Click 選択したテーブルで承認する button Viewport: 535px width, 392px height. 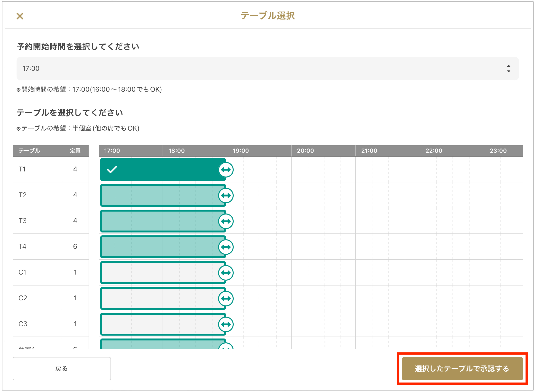click(462, 369)
